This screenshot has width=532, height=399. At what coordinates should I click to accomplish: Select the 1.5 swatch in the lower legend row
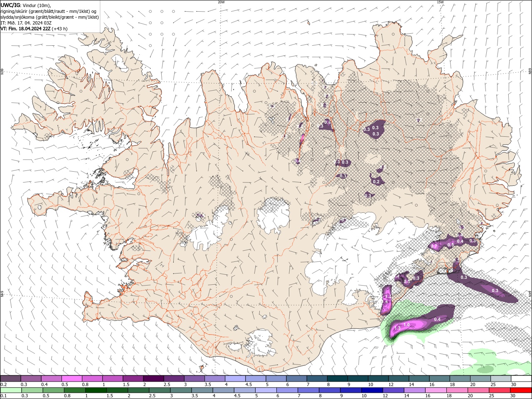click(117, 390)
